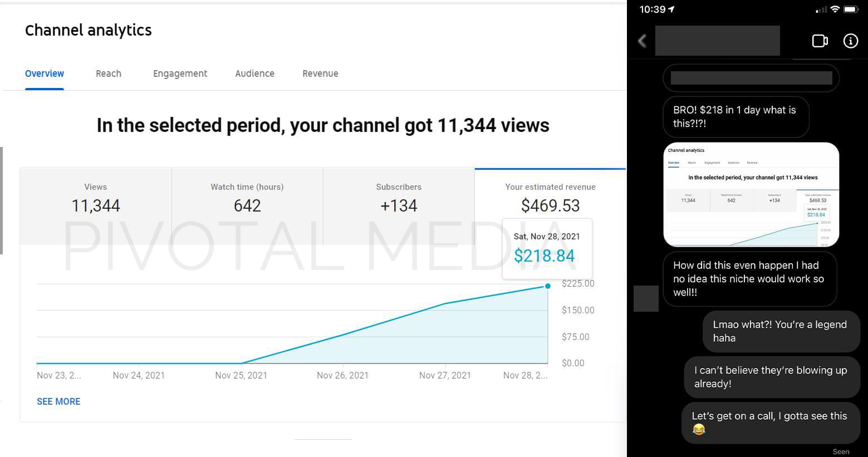Image resolution: width=868 pixels, height=457 pixels.
Task: Click the Overview tab
Action: click(x=45, y=73)
